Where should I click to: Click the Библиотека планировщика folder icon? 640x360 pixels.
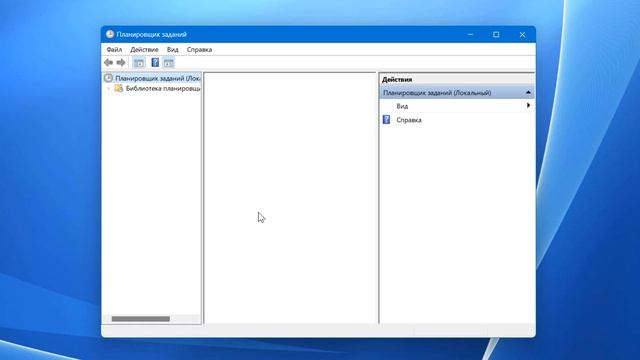118,88
